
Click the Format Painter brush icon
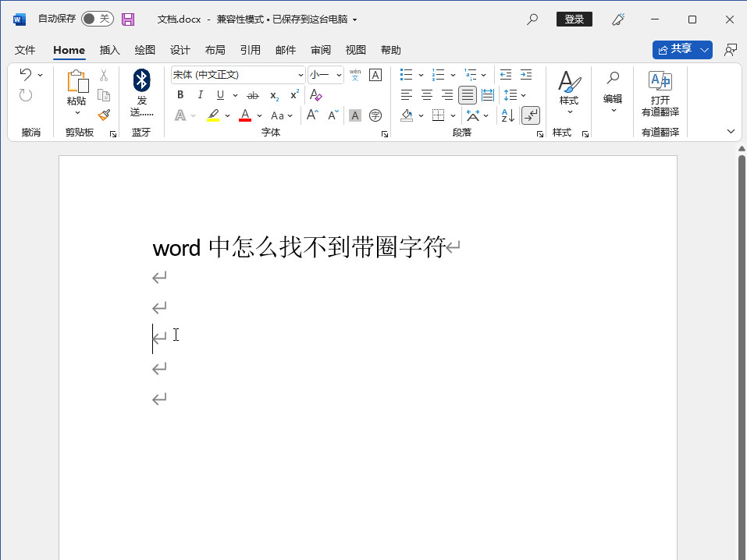pos(104,115)
